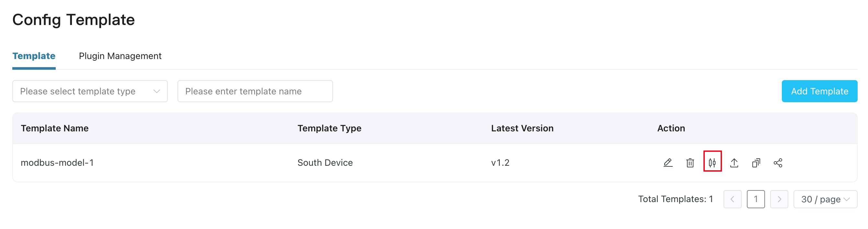This screenshot has height=229, width=868.
Task: Focus the template name search field
Action: (x=255, y=91)
